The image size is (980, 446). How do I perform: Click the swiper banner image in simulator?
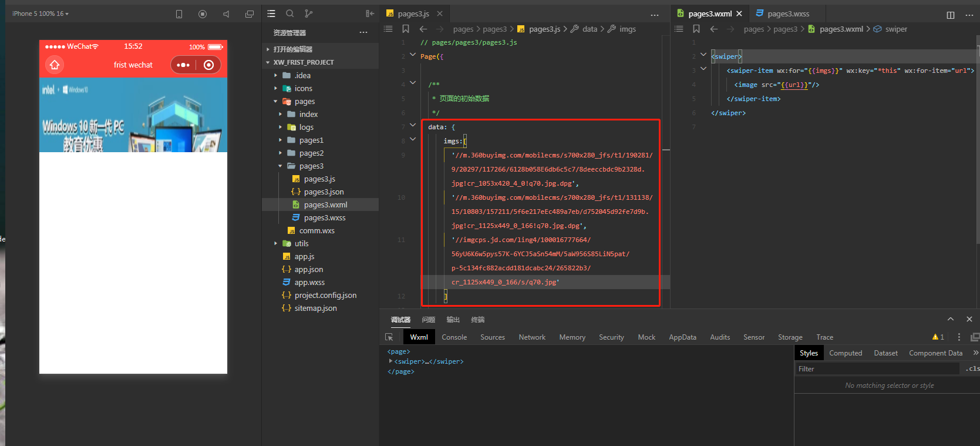click(x=133, y=115)
